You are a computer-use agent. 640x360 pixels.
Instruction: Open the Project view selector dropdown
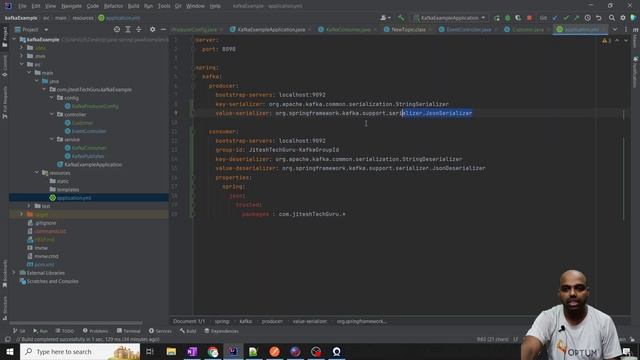point(31,29)
